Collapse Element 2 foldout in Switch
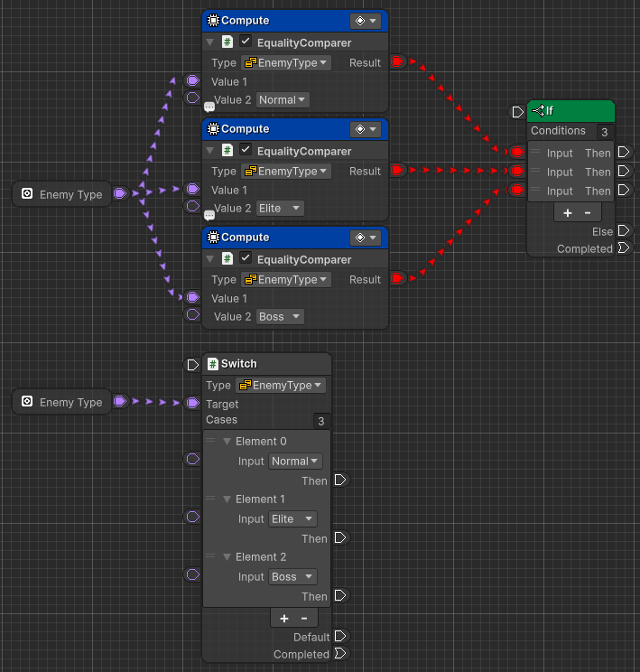This screenshot has height=672, width=640. (227, 557)
